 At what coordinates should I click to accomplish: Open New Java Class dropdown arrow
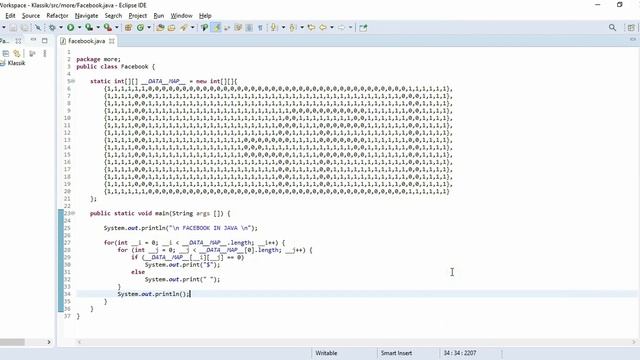tap(149, 28)
